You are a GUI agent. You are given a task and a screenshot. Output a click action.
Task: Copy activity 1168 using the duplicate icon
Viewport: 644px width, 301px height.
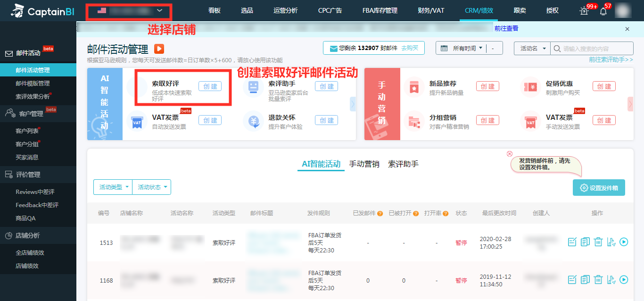pyautogui.click(x=585, y=280)
